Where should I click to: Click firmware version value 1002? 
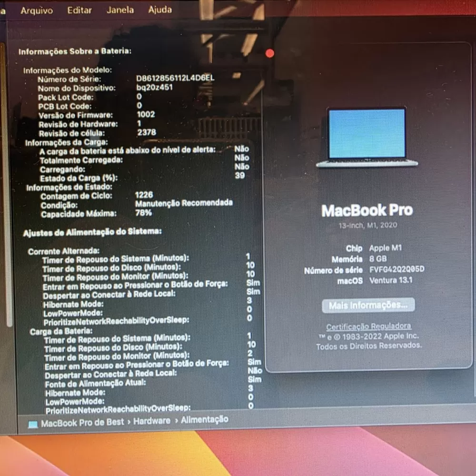146,114
